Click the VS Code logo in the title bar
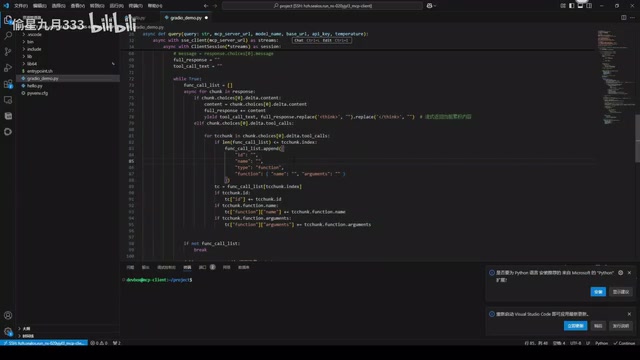This screenshot has height=360, width=640. click(x=6, y=6)
